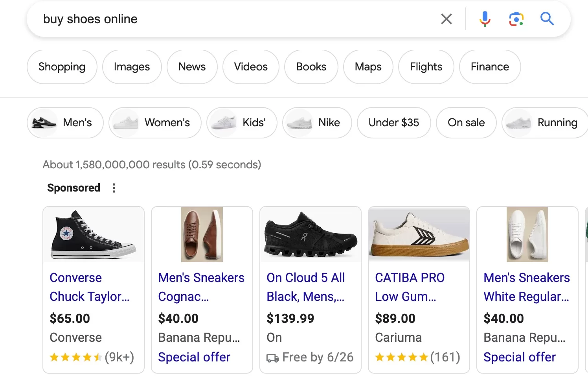Image resolution: width=588 pixels, height=387 pixels.
Task: Go to the Finance tab
Action: pyautogui.click(x=490, y=67)
